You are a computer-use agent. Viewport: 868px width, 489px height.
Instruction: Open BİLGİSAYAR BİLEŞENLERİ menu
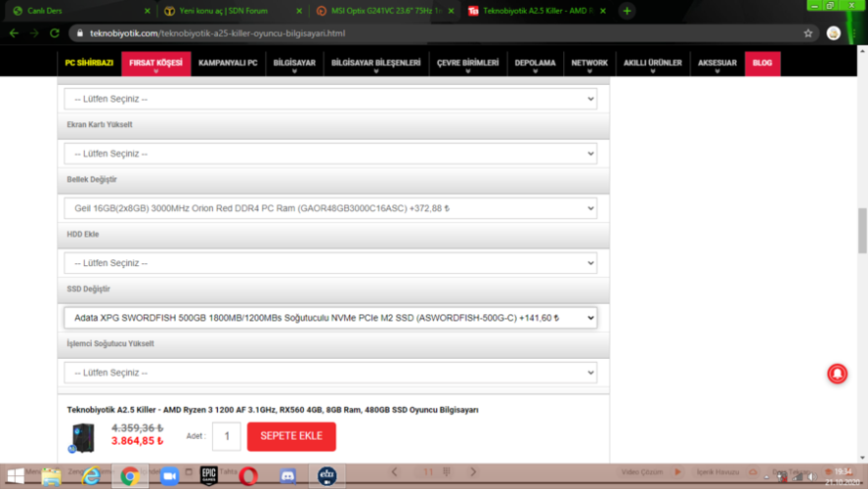(376, 64)
